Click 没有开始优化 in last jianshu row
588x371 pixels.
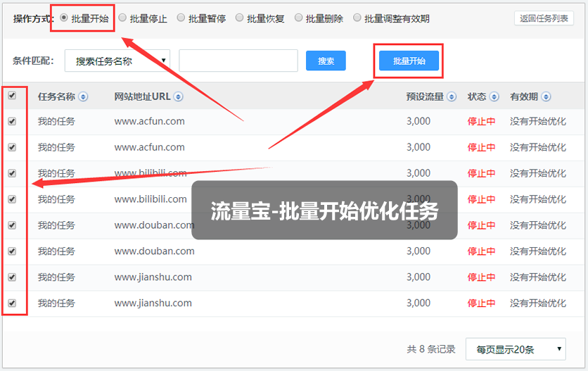(x=538, y=303)
